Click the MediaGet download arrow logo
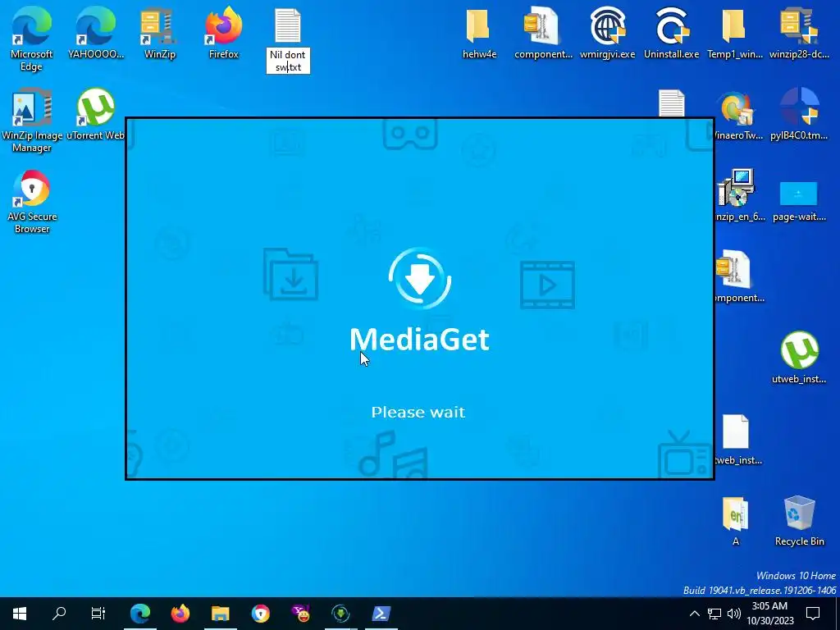This screenshot has height=630, width=840. click(x=420, y=278)
